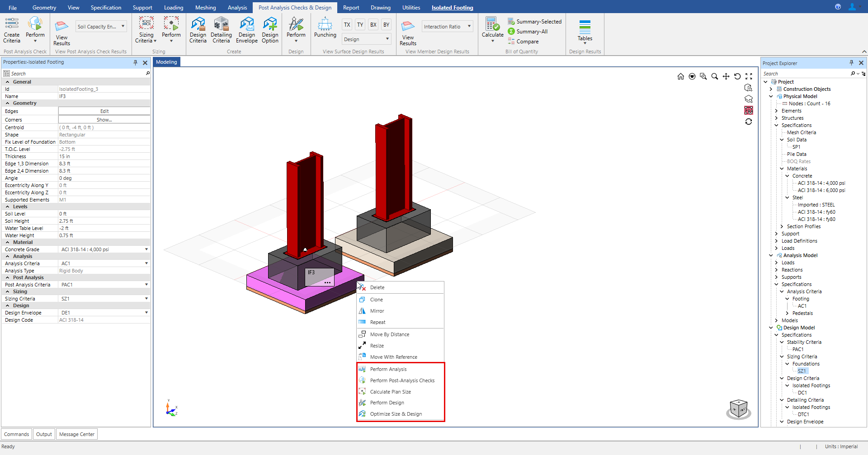Select SZ1 in the Project Explorer tree
Viewport: 868px width, 455px height.
coord(802,371)
